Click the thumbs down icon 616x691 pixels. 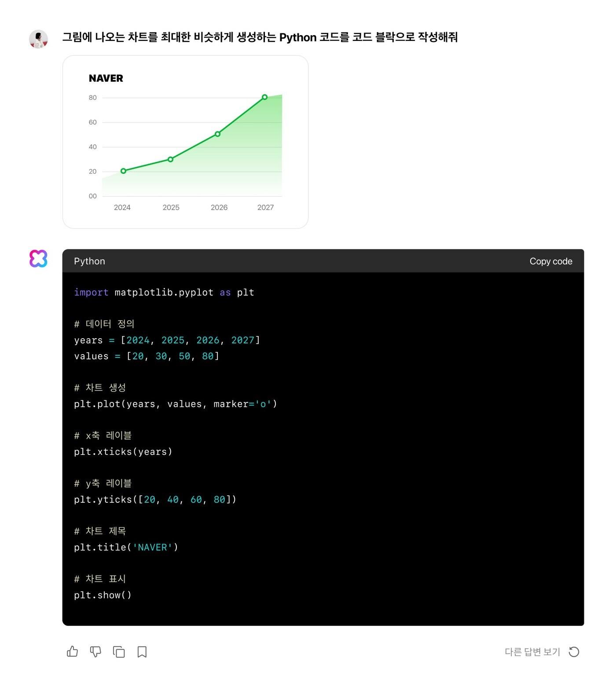(95, 651)
